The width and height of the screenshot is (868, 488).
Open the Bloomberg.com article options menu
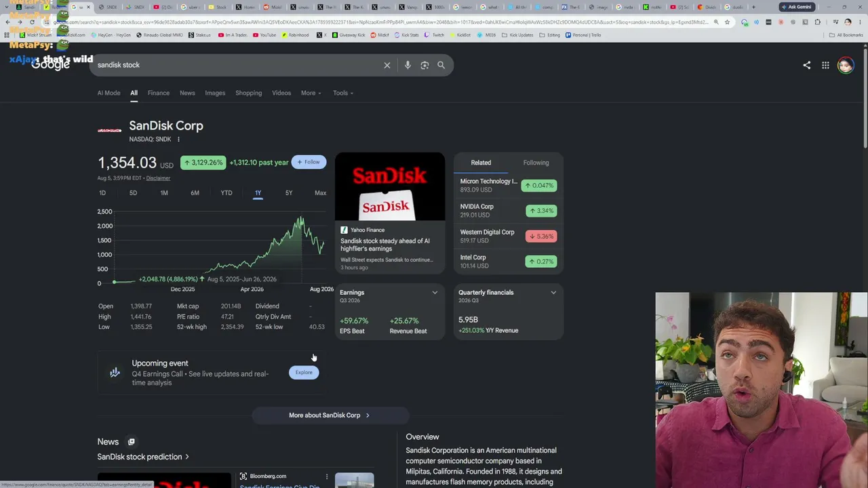click(x=326, y=476)
